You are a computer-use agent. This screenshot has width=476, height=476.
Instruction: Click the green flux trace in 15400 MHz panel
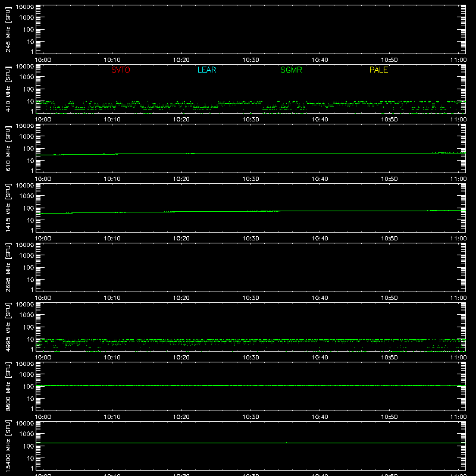pyautogui.click(x=250, y=443)
